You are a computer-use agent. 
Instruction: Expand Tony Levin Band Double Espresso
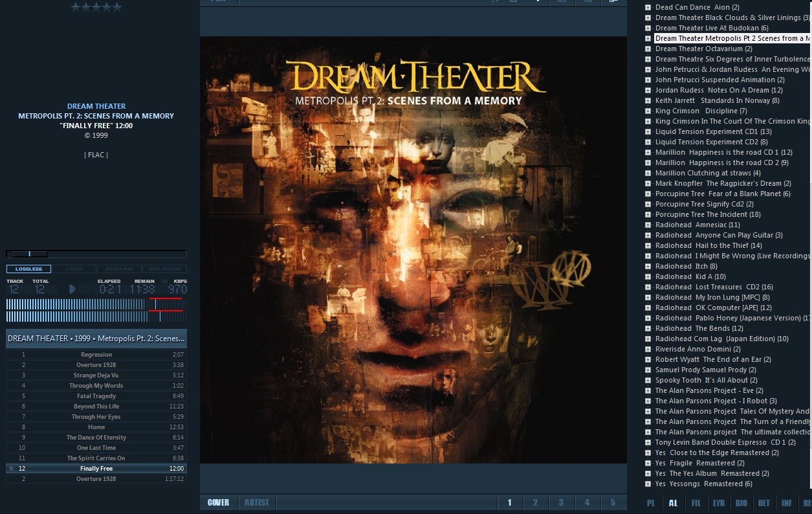648,442
